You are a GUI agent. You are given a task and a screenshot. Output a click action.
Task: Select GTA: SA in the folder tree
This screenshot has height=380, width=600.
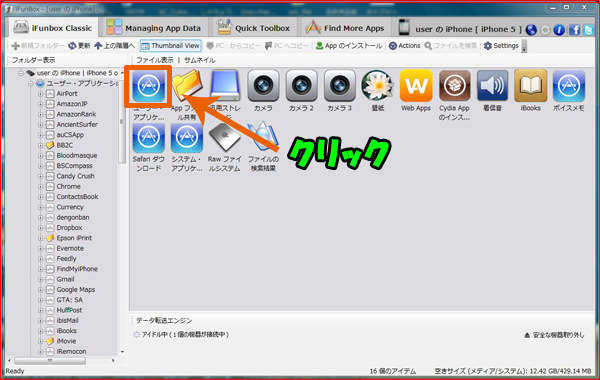(69, 300)
